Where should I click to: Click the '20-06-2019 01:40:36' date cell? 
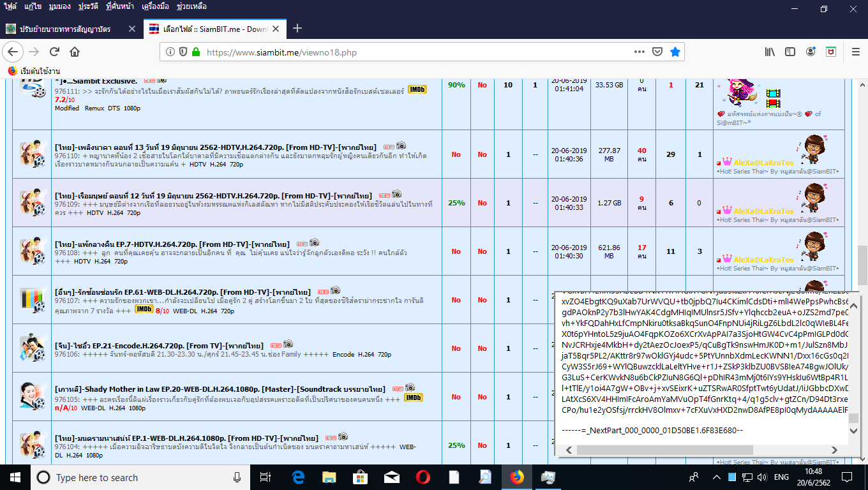point(569,154)
